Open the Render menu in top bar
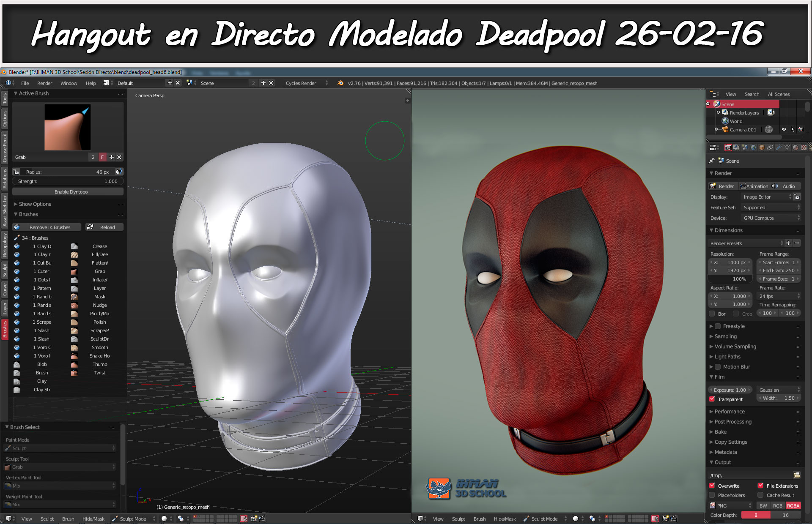The image size is (812, 524). click(44, 83)
